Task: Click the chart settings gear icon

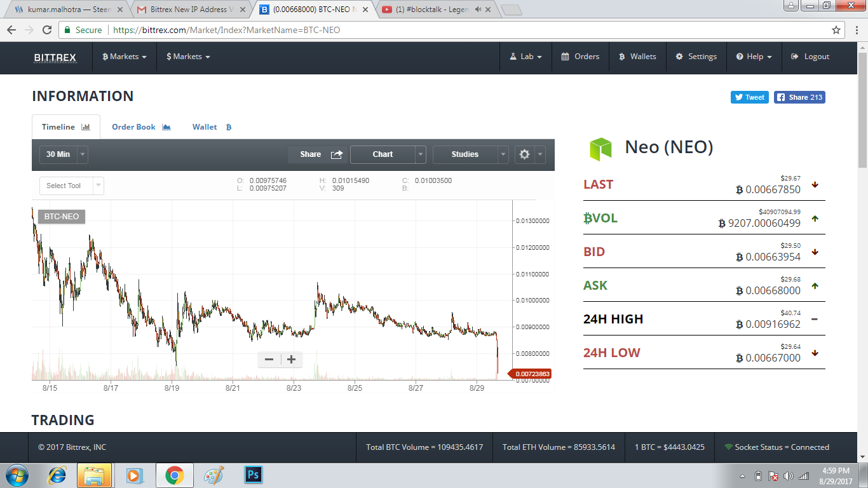Action: [x=524, y=154]
